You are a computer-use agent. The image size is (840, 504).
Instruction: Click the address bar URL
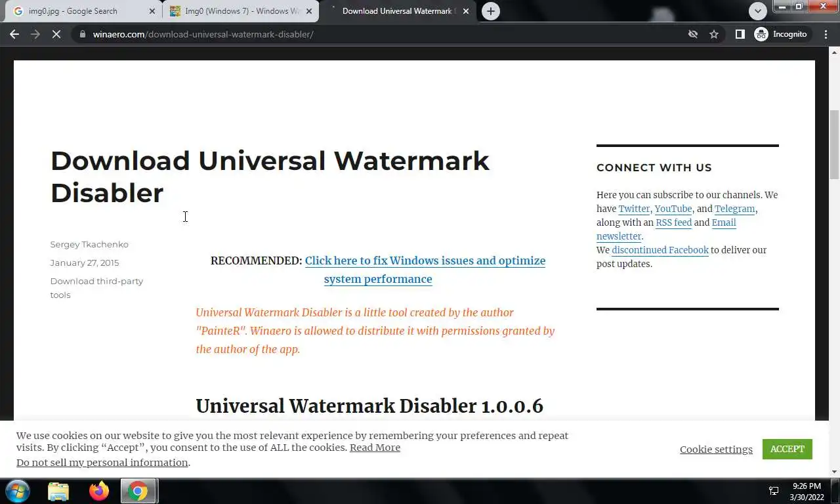[203, 34]
